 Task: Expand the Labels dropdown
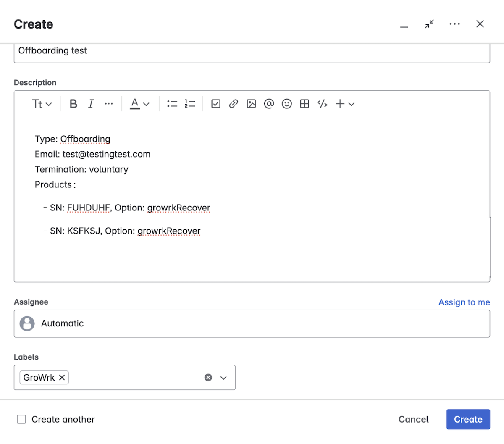coord(224,377)
